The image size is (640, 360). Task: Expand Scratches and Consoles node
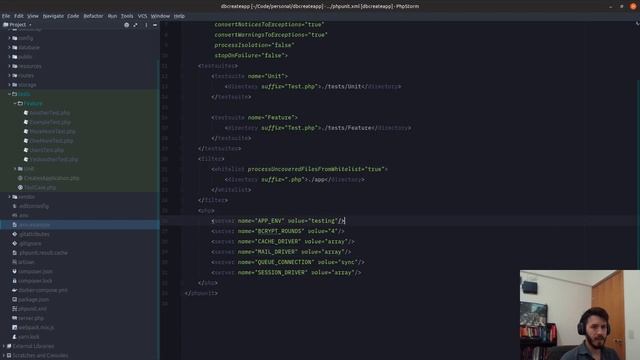[4, 356]
